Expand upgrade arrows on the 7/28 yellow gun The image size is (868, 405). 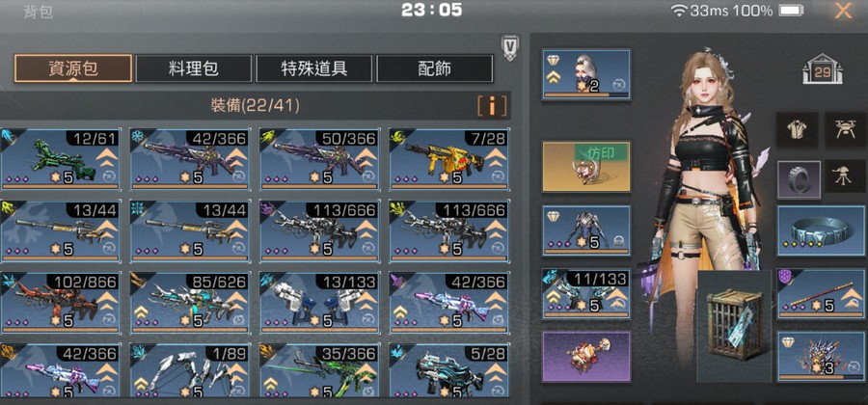(x=496, y=156)
